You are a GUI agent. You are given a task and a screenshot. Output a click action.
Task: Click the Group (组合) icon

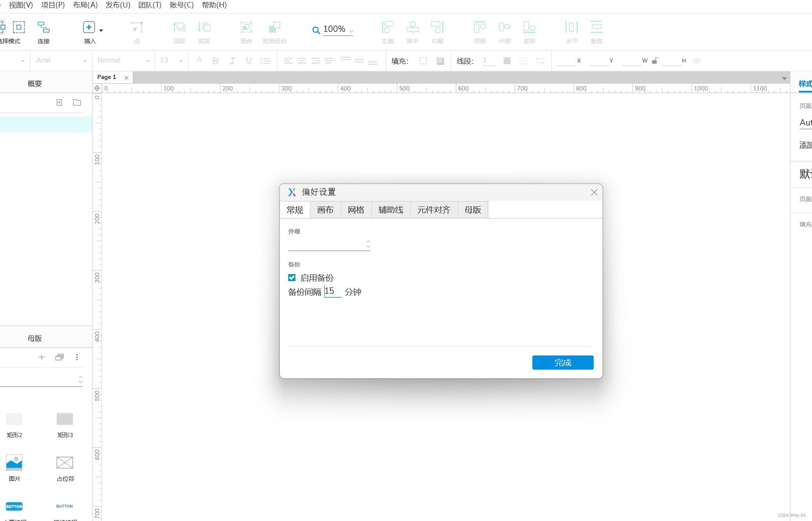point(246,27)
